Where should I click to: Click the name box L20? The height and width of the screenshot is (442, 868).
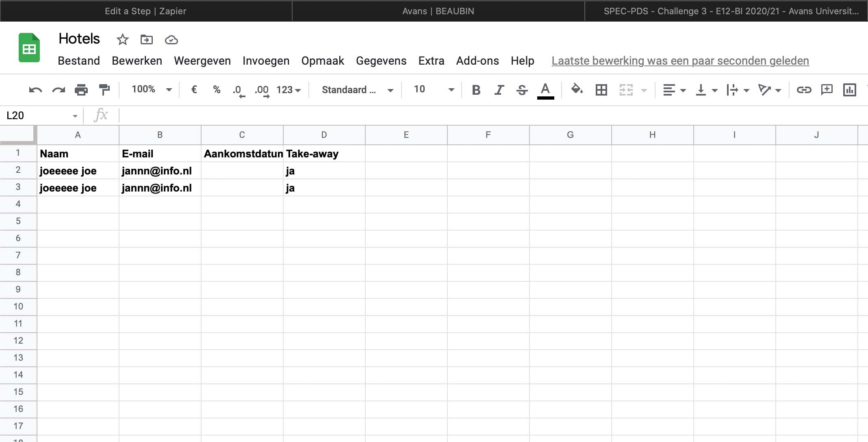(x=41, y=115)
